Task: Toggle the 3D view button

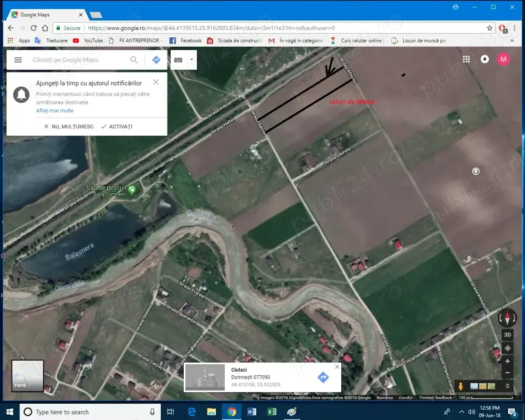Action: click(x=507, y=334)
